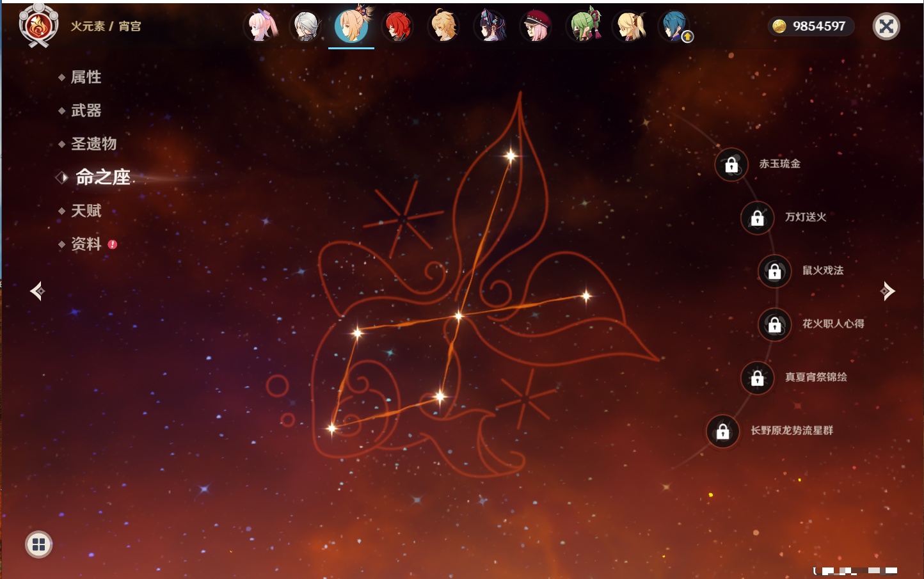Click the 火元素 / 宵宫 character title
The width and height of the screenshot is (924, 579).
pos(106,26)
